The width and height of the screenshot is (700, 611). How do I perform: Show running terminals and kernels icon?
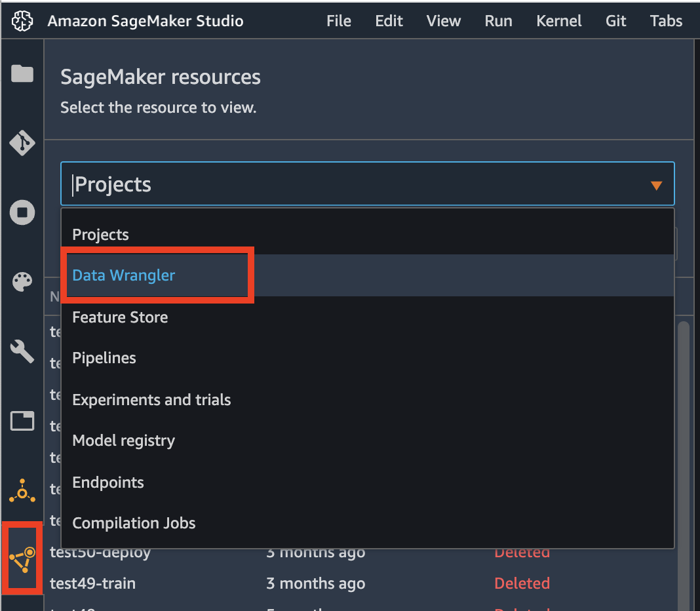coord(22,212)
